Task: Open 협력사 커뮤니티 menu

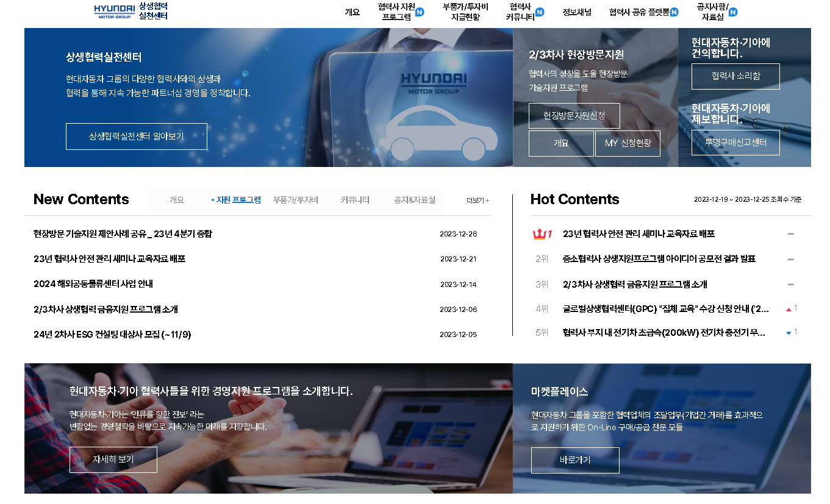Action: 520,12
